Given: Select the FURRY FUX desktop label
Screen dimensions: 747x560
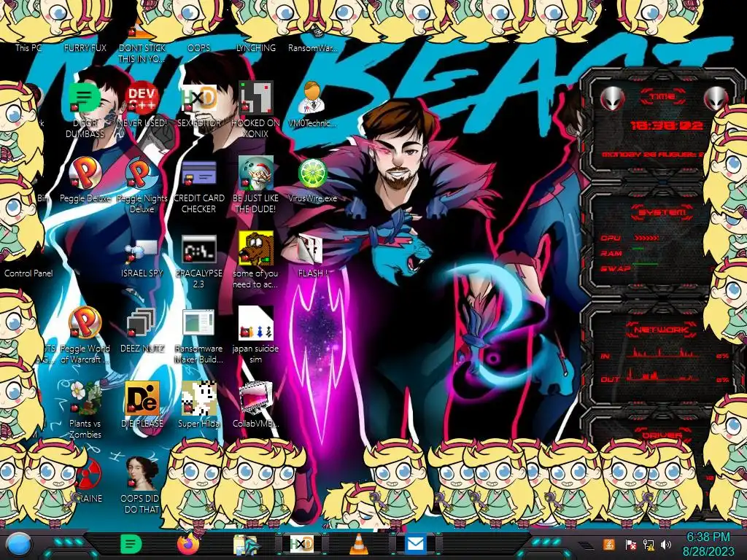Looking at the screenshot, I should (85, 47).
